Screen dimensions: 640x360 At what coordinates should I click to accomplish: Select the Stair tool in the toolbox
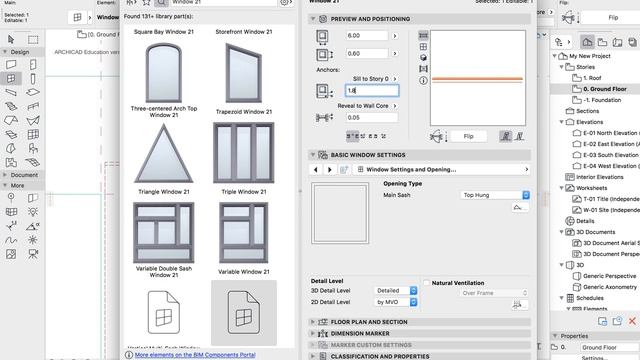[11, 107]
